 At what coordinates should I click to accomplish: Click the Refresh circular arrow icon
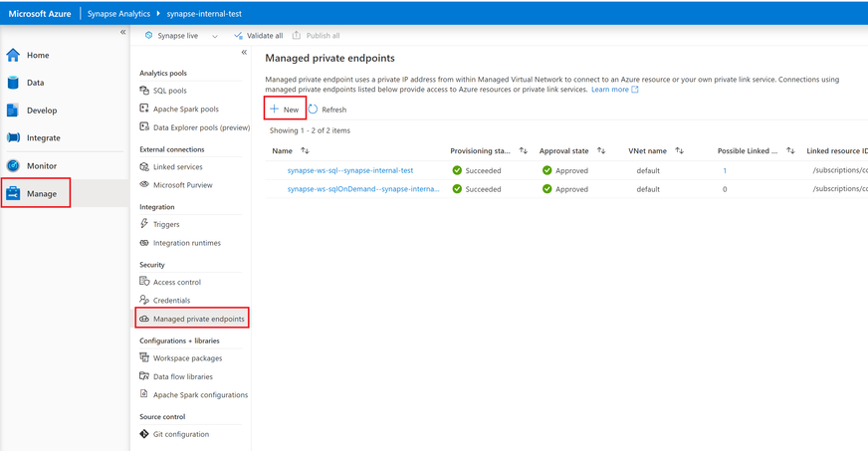pos(314,109)
